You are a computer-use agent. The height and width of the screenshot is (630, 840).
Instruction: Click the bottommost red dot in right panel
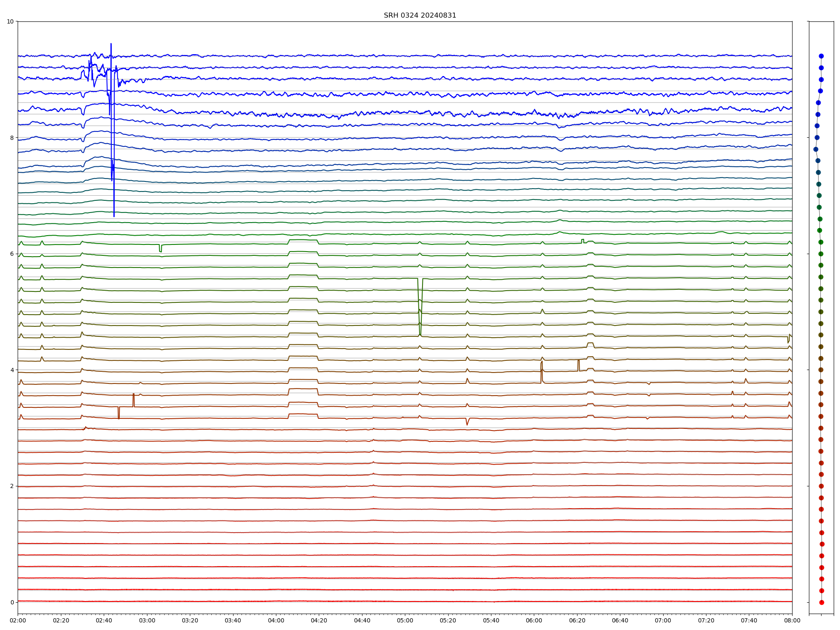(x=822, y=602)
